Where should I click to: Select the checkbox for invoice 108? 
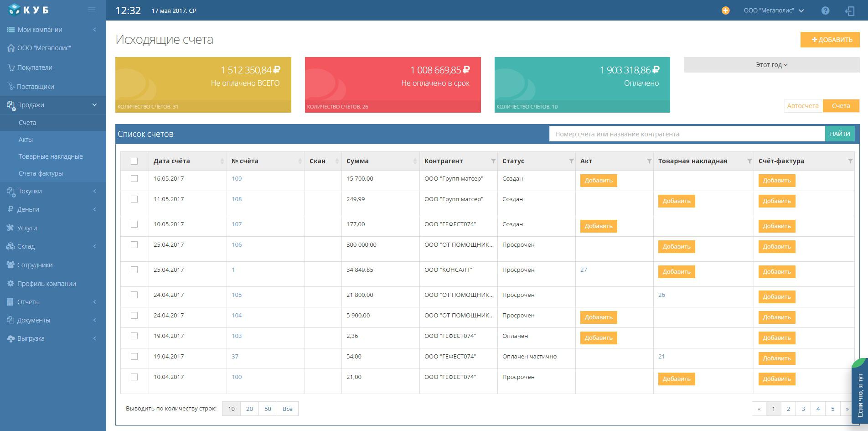[x=134, y=199]
